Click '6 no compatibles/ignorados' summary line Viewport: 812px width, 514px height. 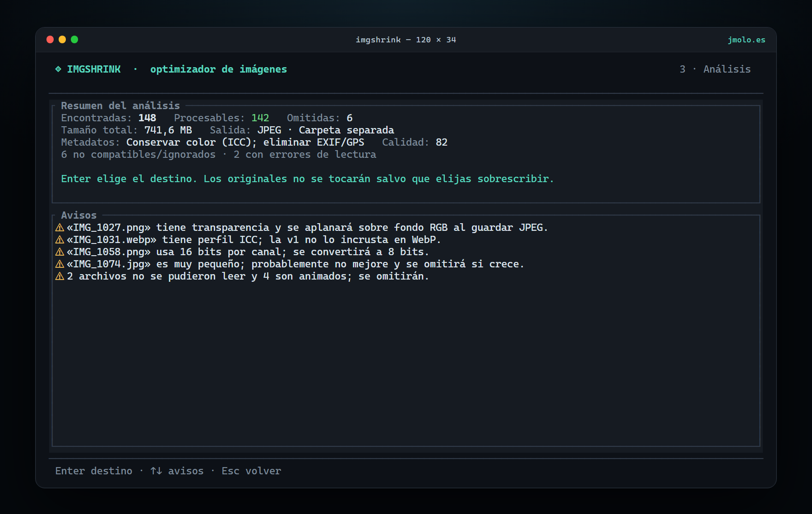[218, 154]
